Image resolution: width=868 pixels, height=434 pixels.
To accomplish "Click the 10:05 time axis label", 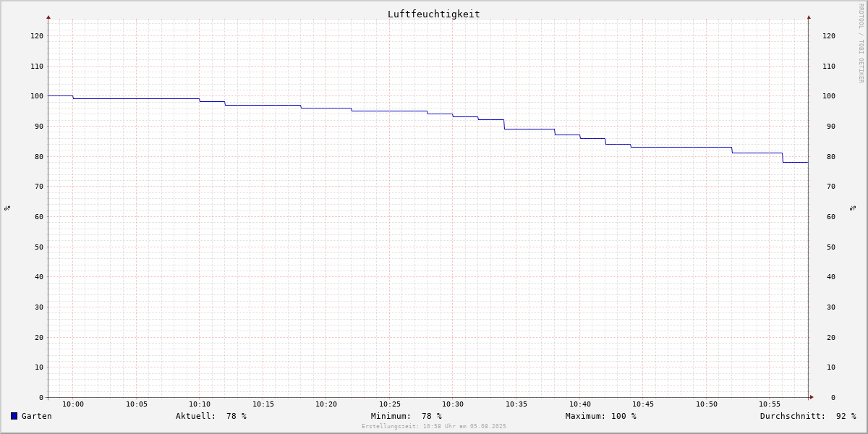I will pyautogui.click(x=137, y=404).
